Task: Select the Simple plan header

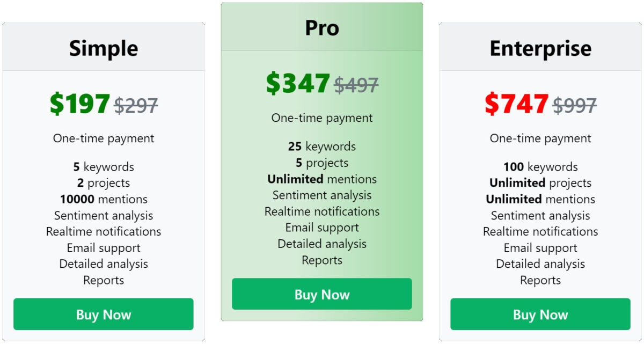Action: pos(104,48)
